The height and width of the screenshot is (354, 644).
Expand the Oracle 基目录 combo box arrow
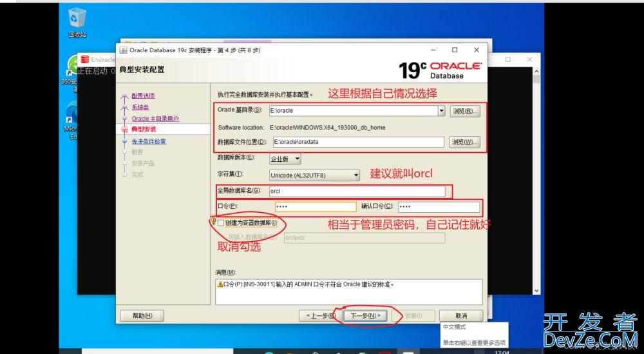[441, 111]
